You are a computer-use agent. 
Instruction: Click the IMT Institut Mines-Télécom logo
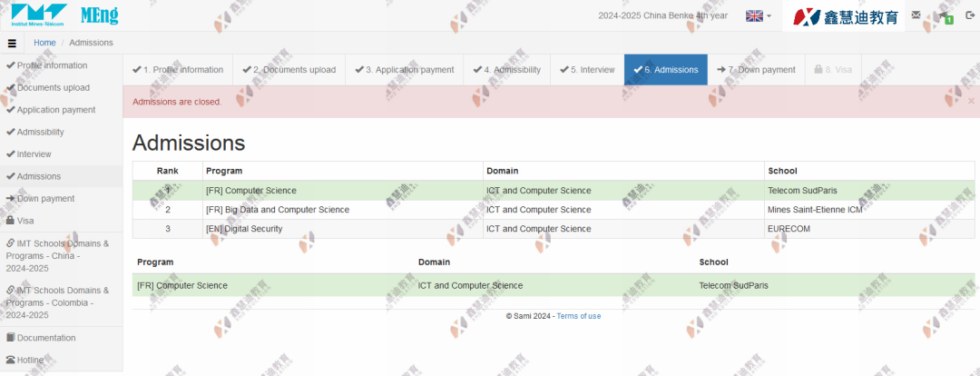click(39, 15)
